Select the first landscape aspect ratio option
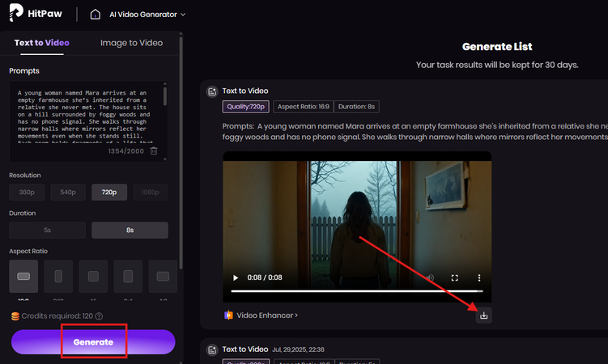 [23, 276]
